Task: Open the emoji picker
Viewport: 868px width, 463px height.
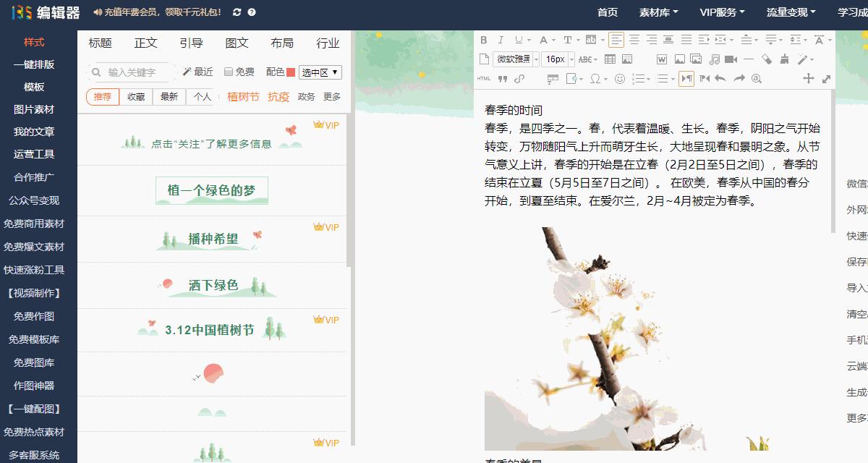Action: click(x=619, y=78)
